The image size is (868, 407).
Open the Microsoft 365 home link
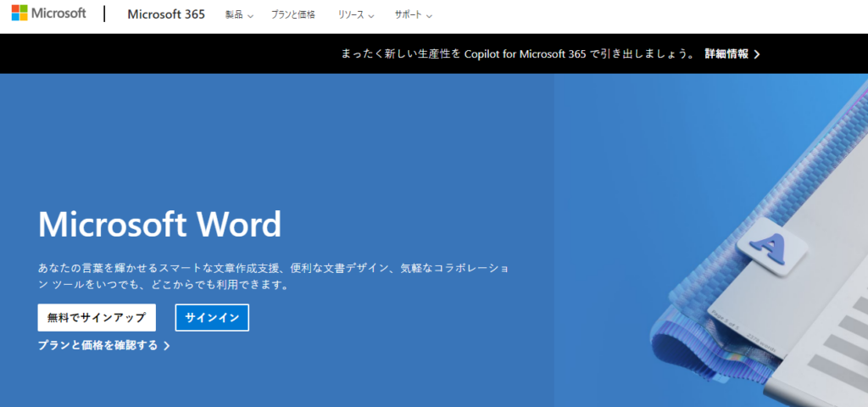point(166,14)
